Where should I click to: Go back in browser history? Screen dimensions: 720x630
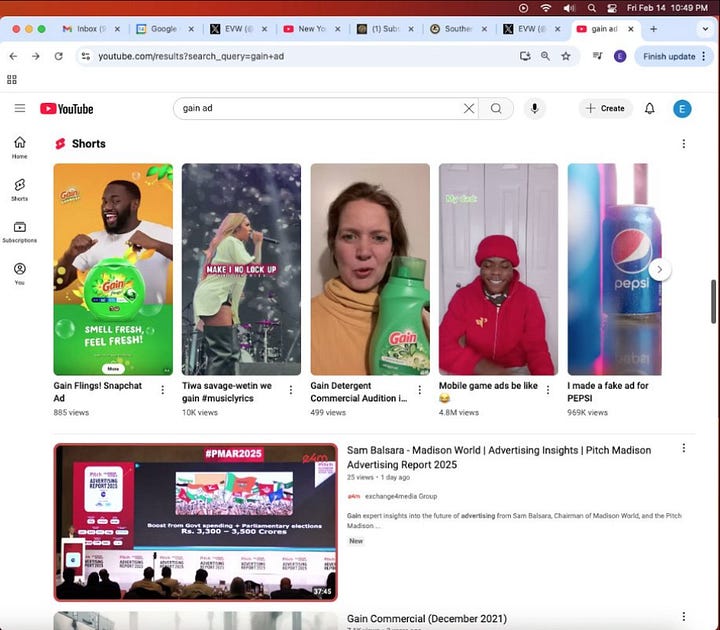pos(13,56)
